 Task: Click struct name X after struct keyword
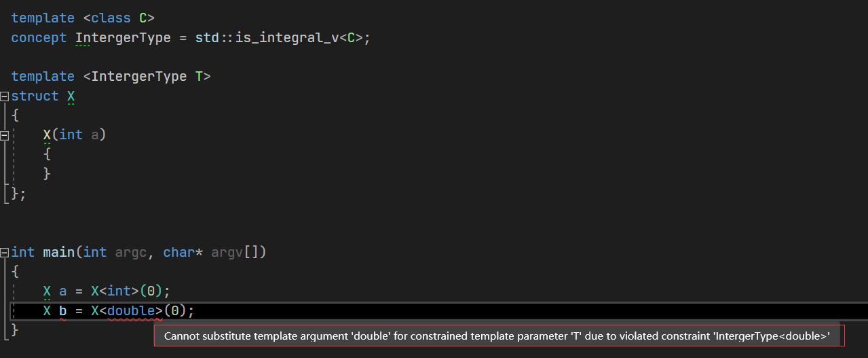pyautogui.click(x=71, y=96)
